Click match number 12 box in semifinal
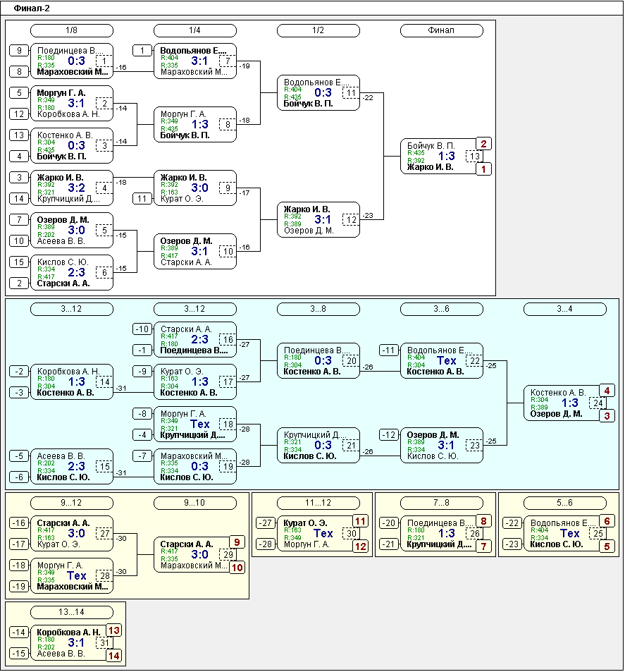The image size is (625, 672). (x=351, y=220)
